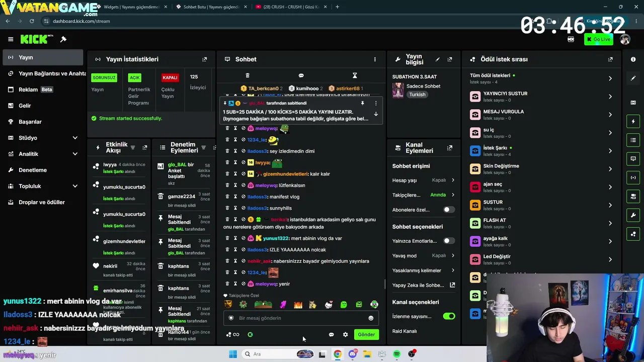Click into the 'Bir mesaj gönderin' field
This screenshot has width=644, height=362.
301,318
